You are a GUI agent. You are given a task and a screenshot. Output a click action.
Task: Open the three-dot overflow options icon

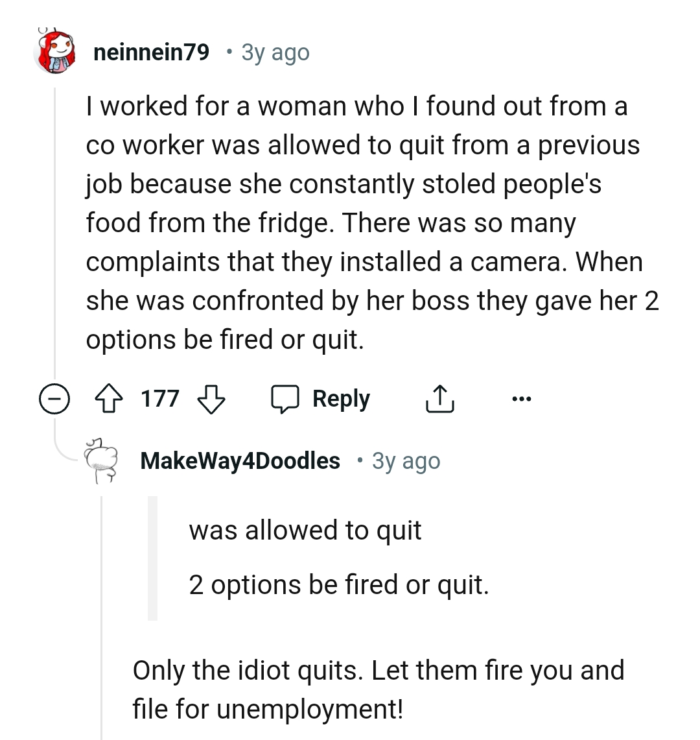522,398
